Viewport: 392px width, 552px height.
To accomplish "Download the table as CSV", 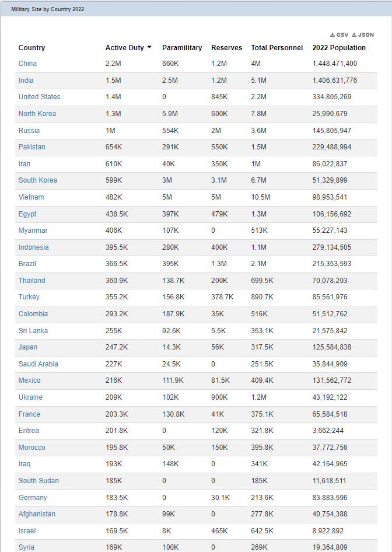I will click(339, 35).
